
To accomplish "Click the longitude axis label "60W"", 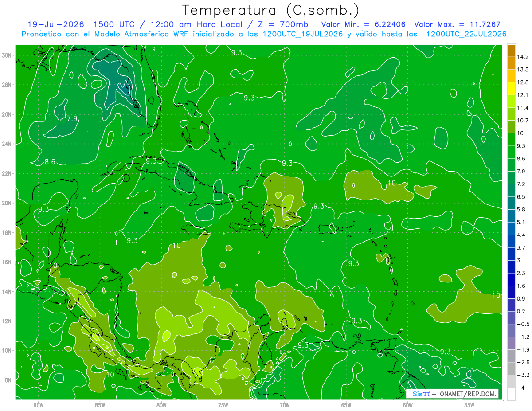I will pos(408,405).
